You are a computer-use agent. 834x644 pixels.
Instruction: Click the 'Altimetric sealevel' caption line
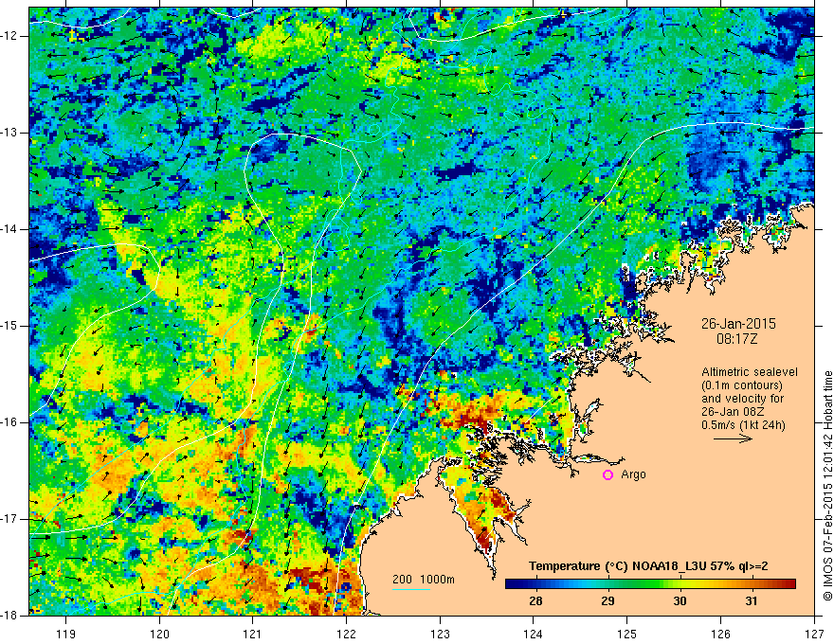click(x=749, y=372)
